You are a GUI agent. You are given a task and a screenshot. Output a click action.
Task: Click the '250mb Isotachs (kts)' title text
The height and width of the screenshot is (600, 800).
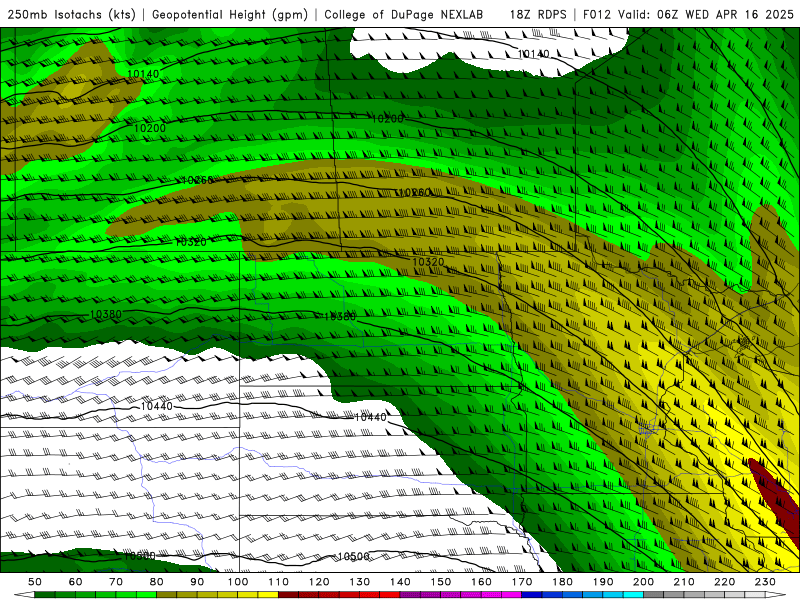coord(71,15)
